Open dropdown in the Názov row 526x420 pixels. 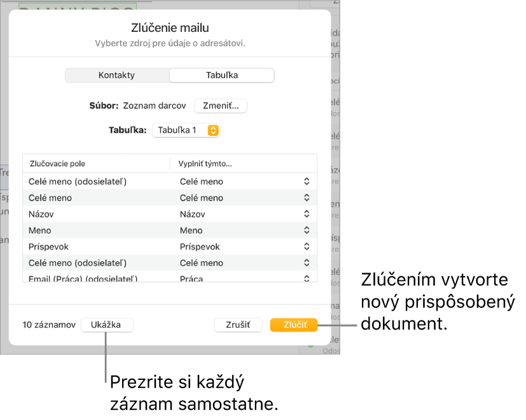coord(307,214)
